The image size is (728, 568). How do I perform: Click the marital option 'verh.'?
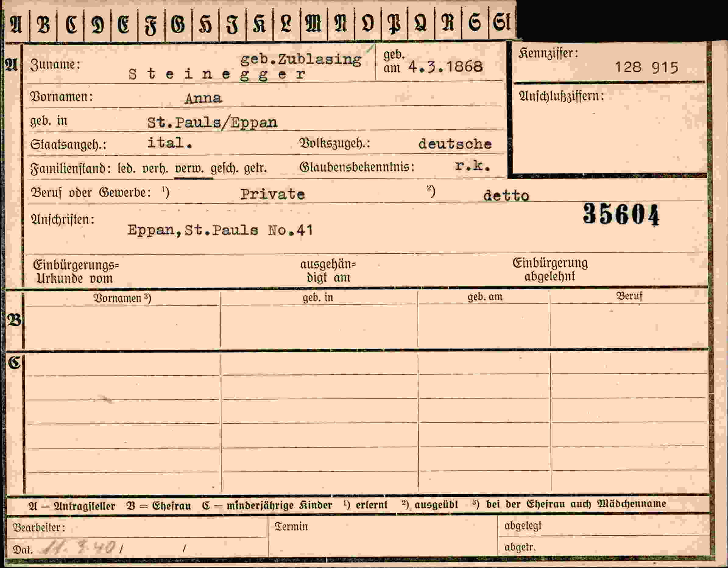[x=155, y=169]
